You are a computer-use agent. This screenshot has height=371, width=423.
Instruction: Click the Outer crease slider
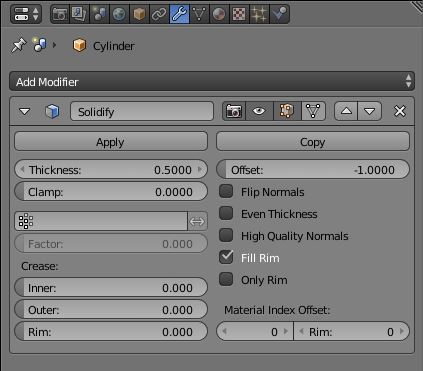pos(111,309)
